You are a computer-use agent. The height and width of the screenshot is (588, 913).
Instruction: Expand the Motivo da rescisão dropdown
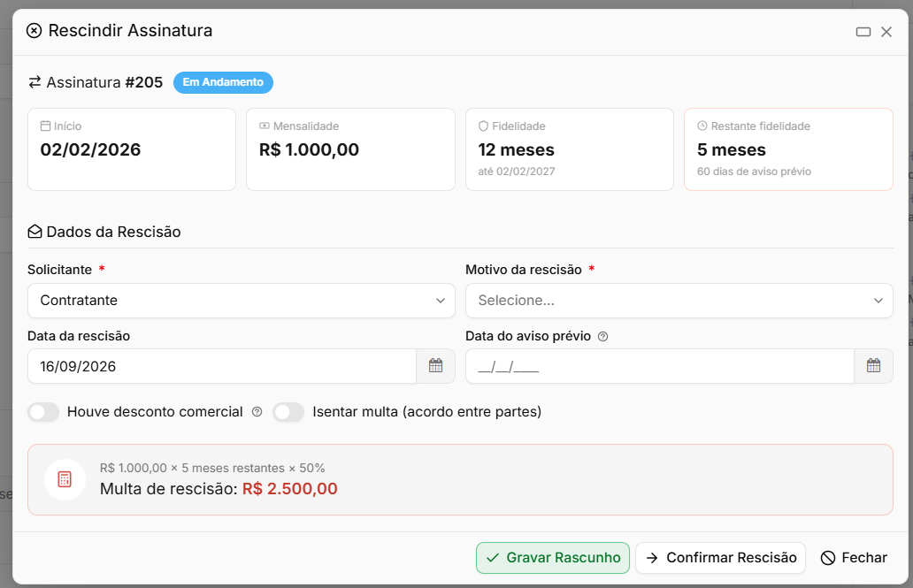click(x=679, y=301)
